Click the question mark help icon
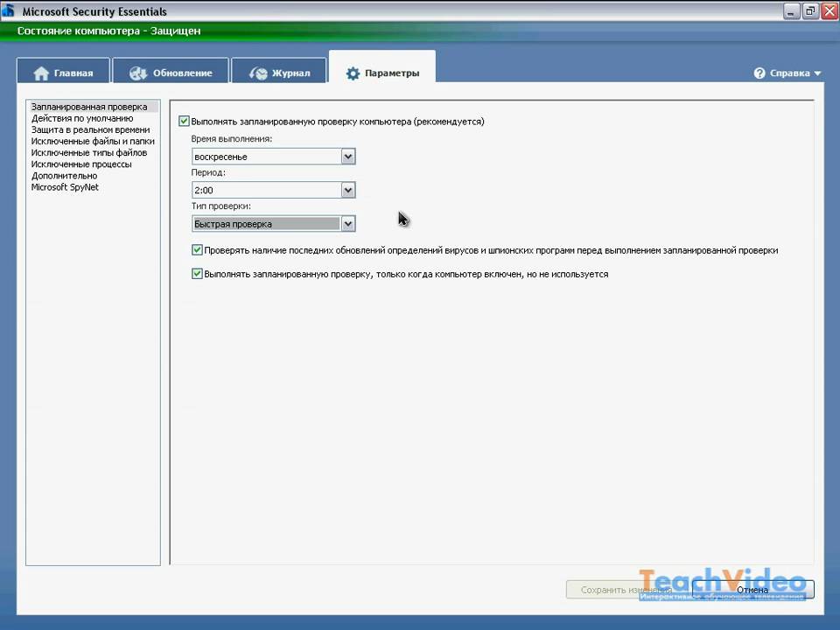The image size is (840, 630). point(759,73)
